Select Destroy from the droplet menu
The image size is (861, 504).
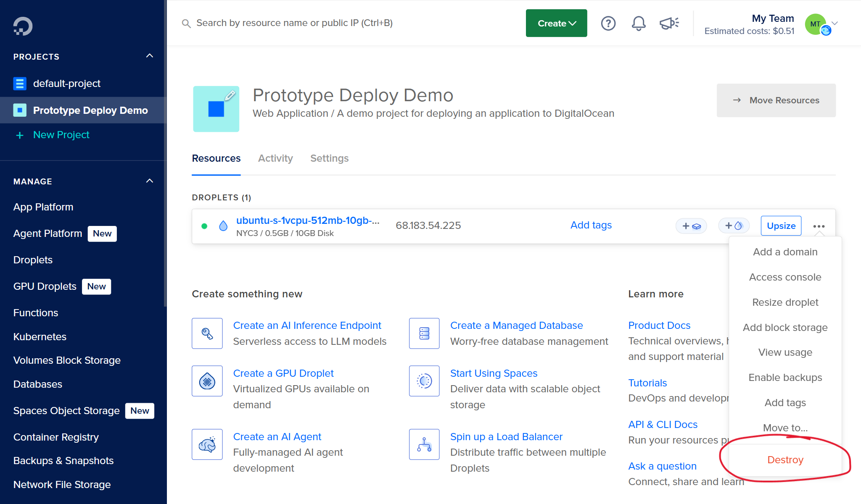click(785, 460)
